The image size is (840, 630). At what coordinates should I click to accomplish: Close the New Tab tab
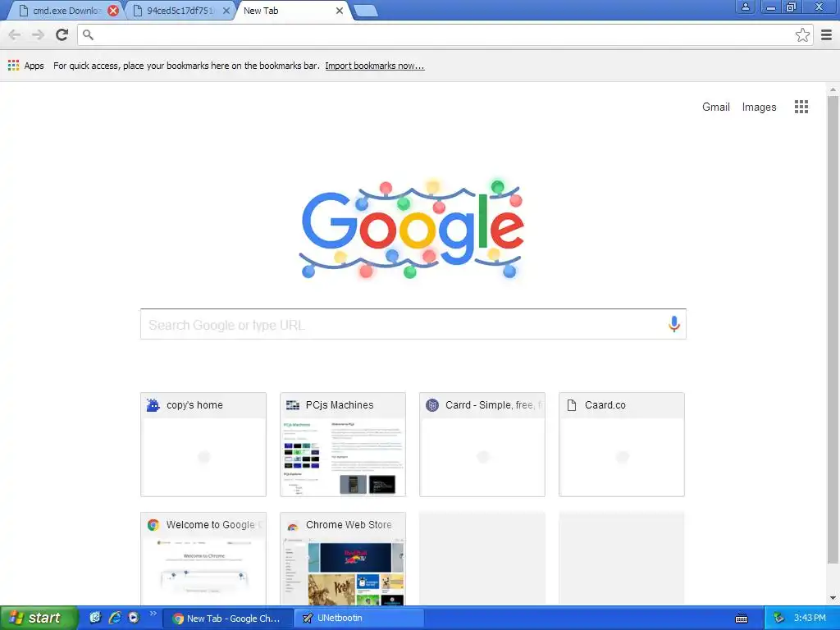pos(339,11)
